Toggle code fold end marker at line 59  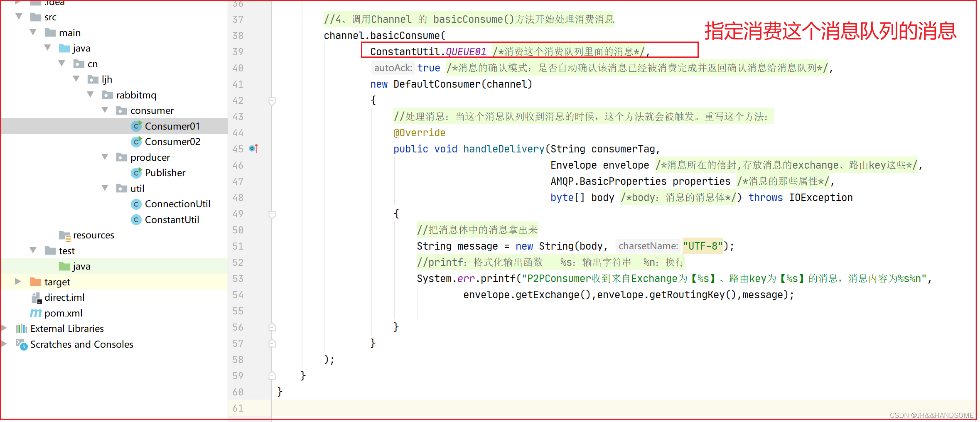[x=272, y=375]
